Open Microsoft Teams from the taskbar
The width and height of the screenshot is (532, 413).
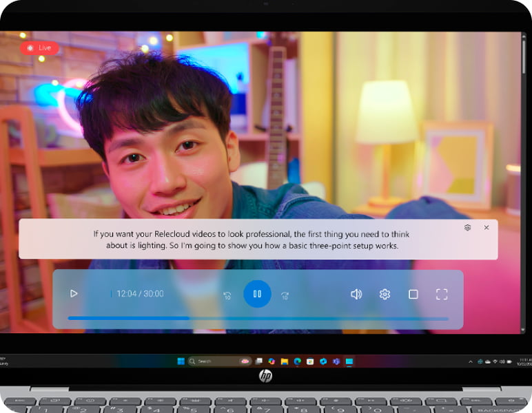(336, 361)
